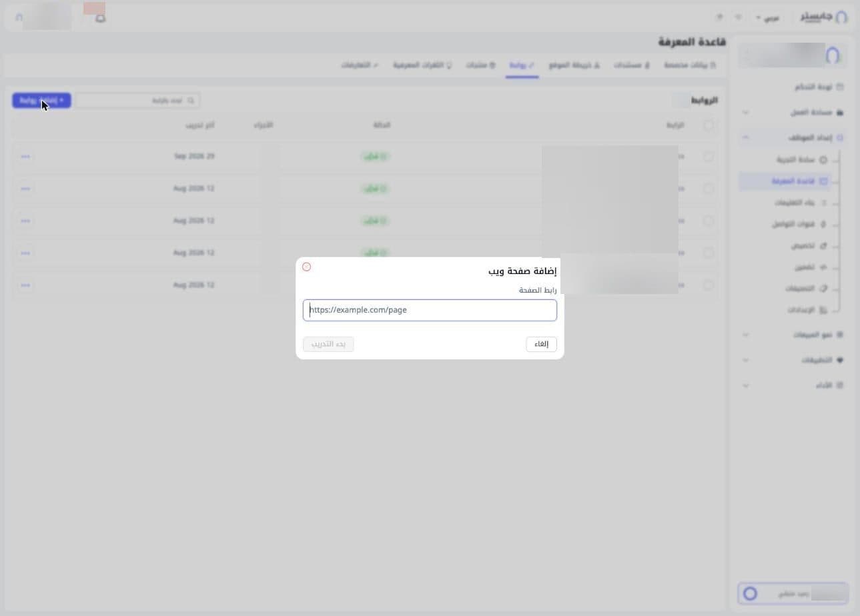Click the ساحة التجربة sidebar icon
This screenshot has height=616, width=860.
pos(823,160)
